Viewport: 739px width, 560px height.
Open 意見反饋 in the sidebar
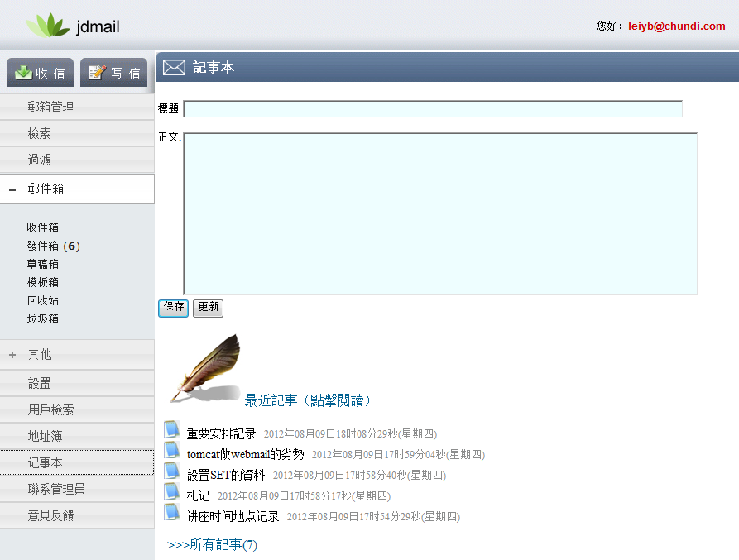click(x=77, y=515)
